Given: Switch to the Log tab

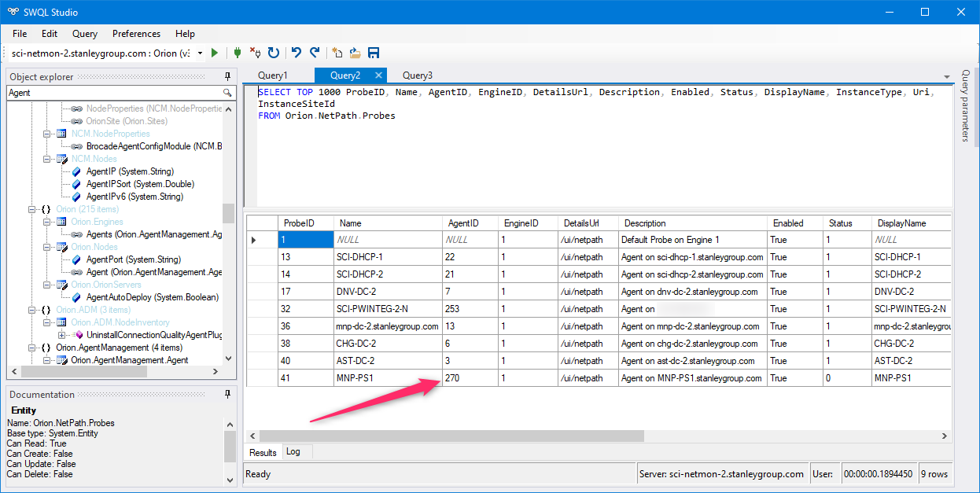Looking at the screenshot, I should [x=293, y=452].
